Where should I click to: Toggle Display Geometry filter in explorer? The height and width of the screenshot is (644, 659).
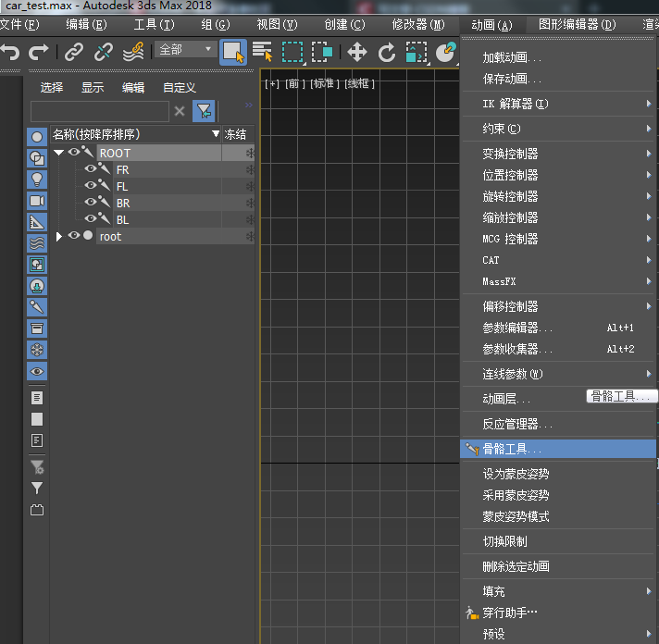(37, 137)
